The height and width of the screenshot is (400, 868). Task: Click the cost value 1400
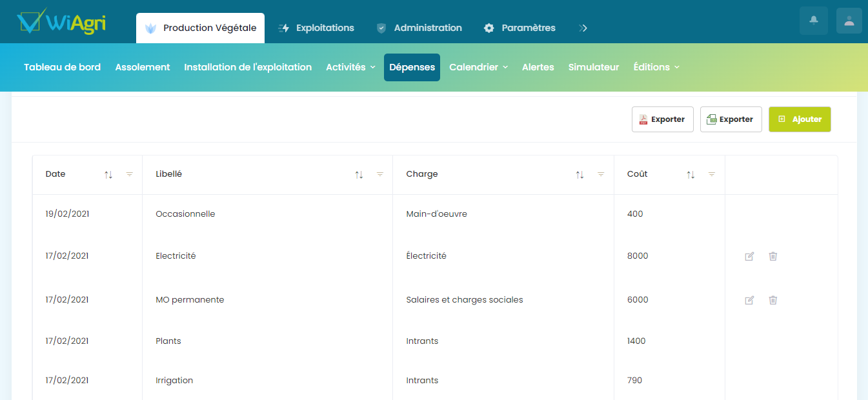click(636, 341)
